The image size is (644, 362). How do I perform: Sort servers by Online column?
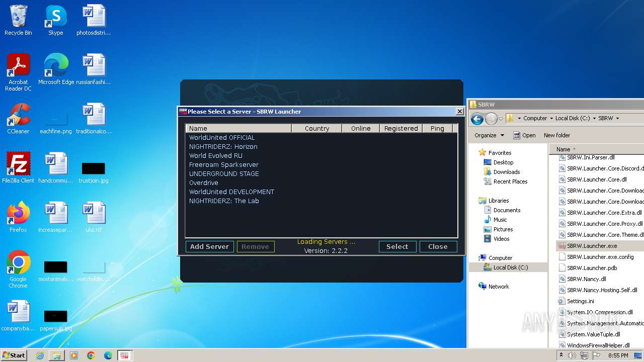click(x=361, y=128)
